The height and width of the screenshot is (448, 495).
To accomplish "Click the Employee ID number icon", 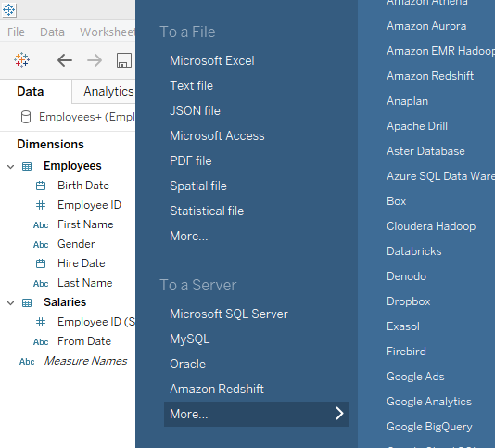I will pyautogui.click(x=41, y=205).
